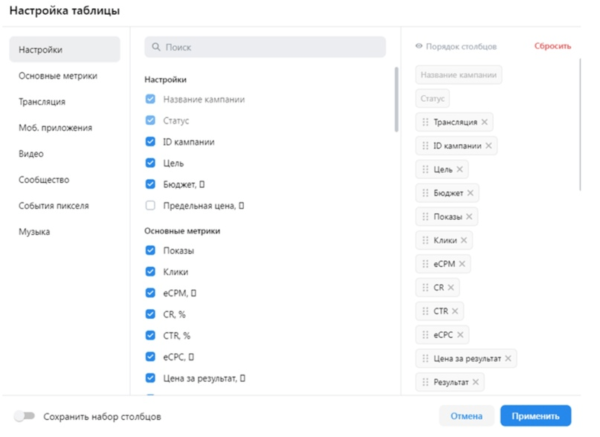
Task: Switch to the Видео category
Action: [x=31, y=154]
